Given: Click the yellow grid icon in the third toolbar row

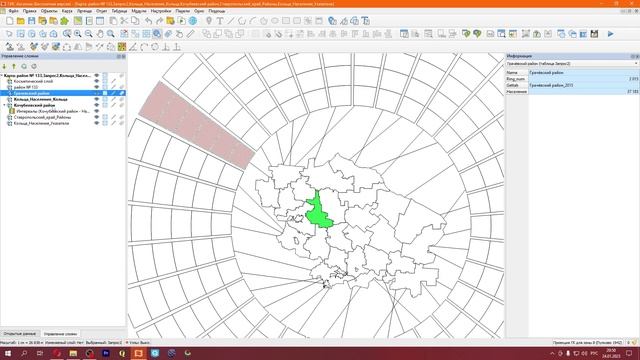Looking at the screenshot, I should [x=122, y=47].
